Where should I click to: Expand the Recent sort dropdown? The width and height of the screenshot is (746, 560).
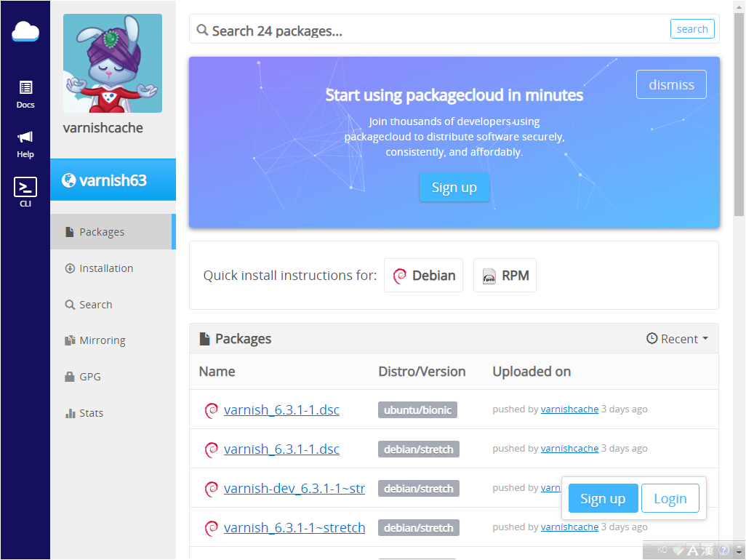click(677, 339)
